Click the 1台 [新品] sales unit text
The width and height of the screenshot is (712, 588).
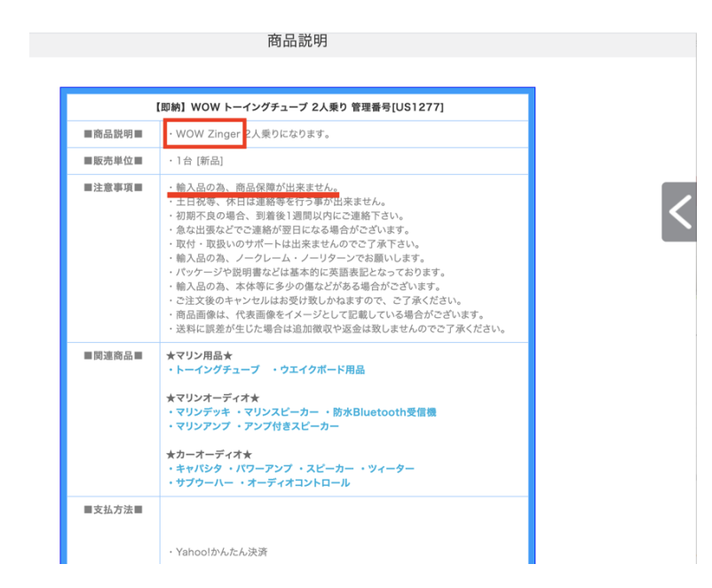tap(195, 161)
